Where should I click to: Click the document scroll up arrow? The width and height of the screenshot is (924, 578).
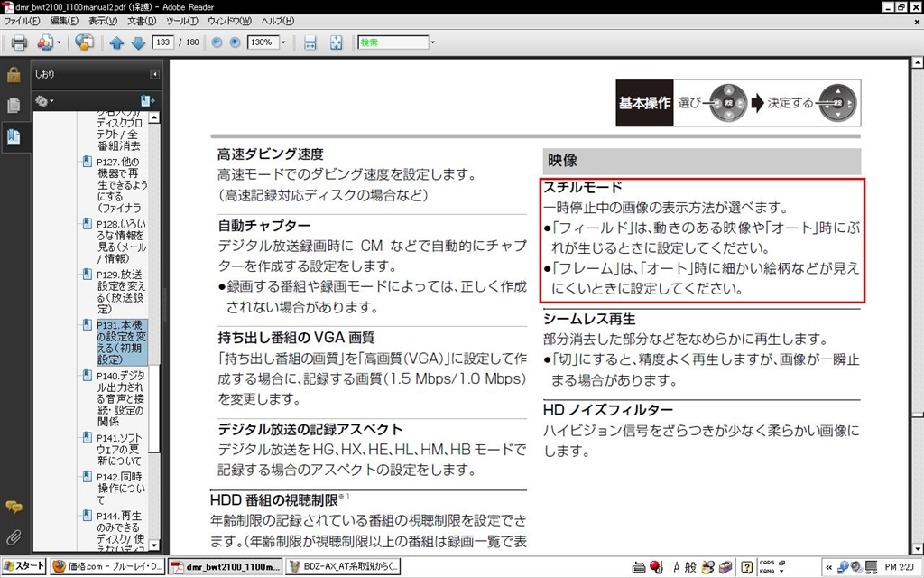(917, 62)
